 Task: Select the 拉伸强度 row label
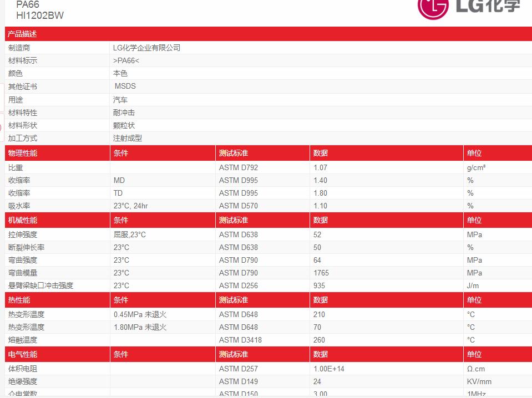(x=23, y=234)
